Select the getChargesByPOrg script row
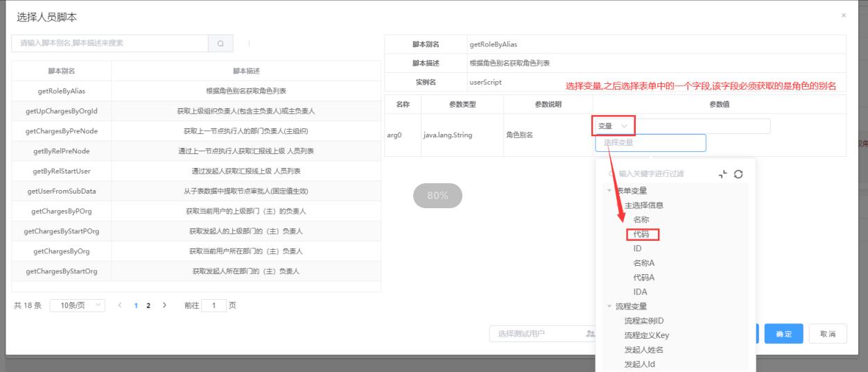The height and width of the screenshot is (372, 868). (x=196, y=211)
